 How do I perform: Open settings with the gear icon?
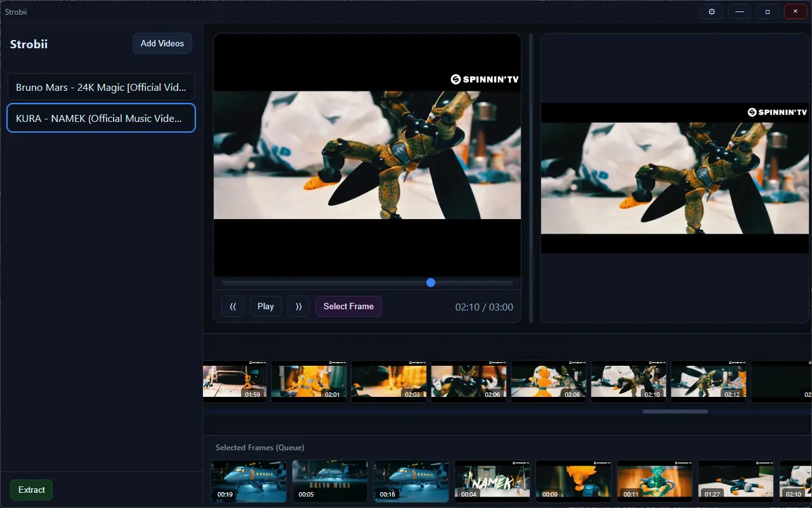click(712, 11)
